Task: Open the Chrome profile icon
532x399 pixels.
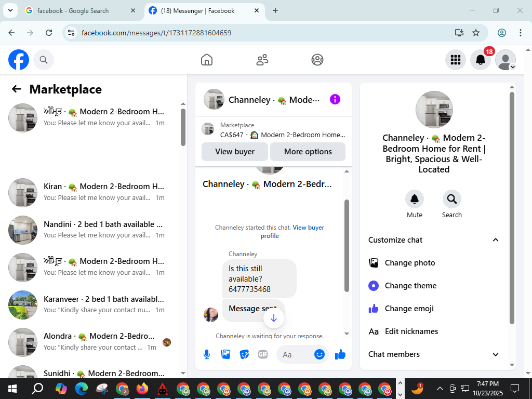Action: click(502, 33)
